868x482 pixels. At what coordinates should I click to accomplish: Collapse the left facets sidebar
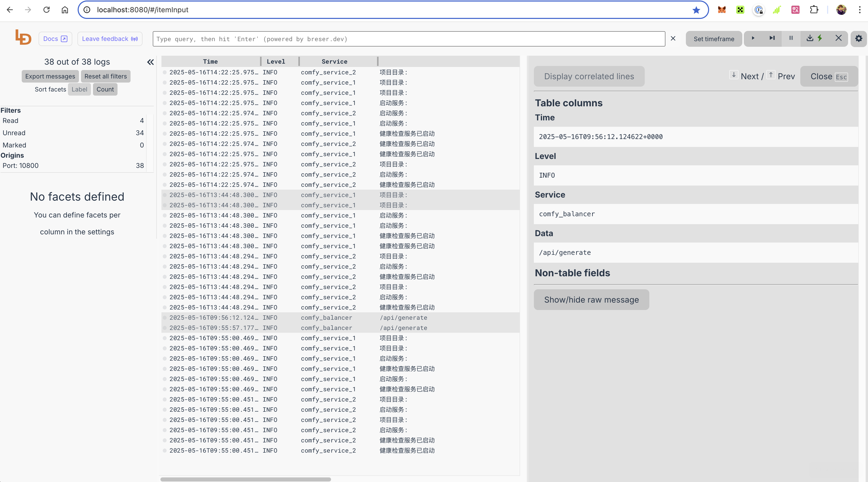click(150, 62)
